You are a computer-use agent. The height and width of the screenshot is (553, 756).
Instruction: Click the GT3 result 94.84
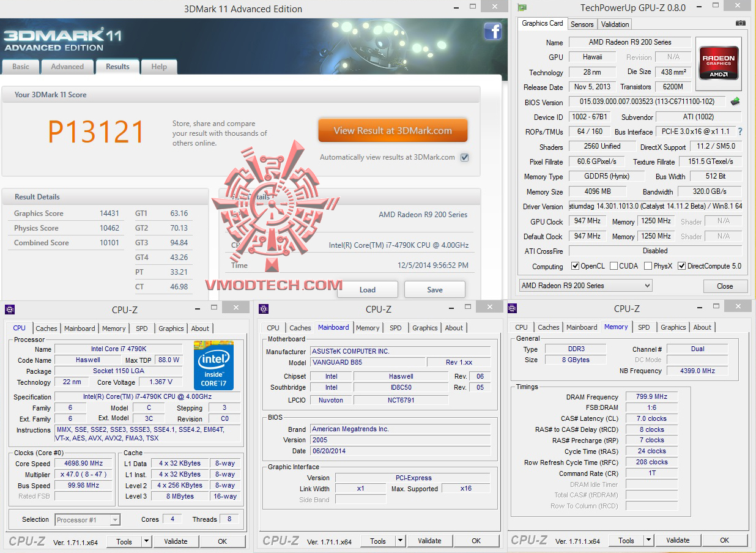(179, 243)
